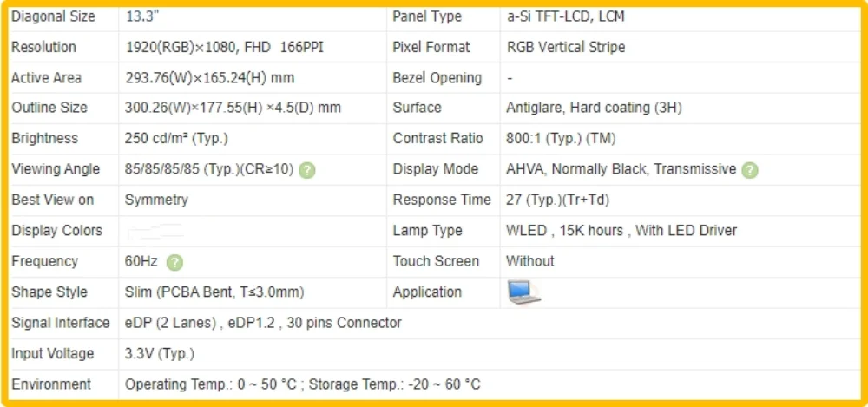Click the Pixel Format RGB Vertical Stripe

click(x=565, y=47)
